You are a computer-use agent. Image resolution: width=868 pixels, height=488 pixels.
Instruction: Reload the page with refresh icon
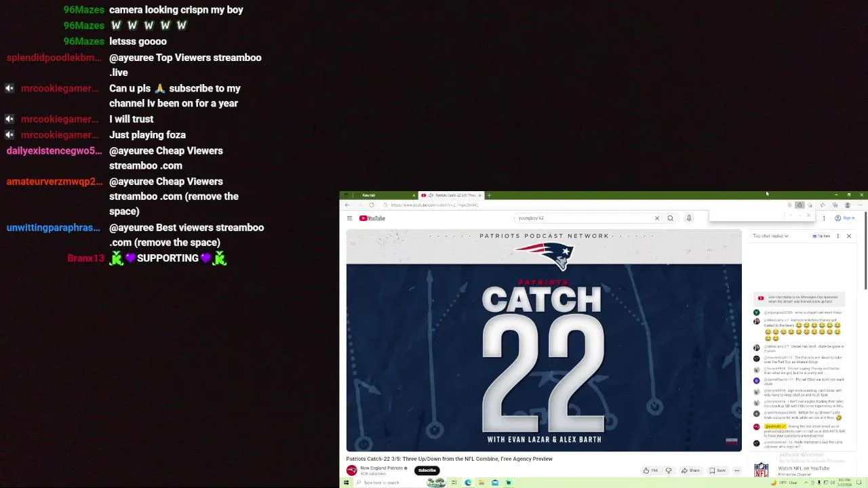coord(371,205)
